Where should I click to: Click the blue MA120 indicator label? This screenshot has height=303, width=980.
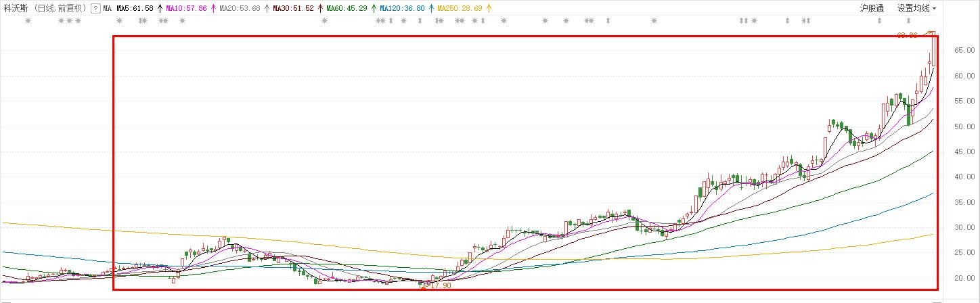[402, 9]
